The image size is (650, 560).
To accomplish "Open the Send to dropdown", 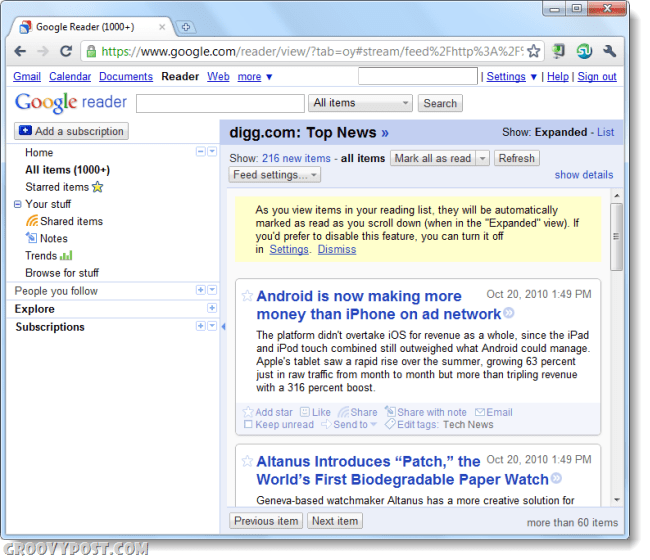I will pos(349,424).
